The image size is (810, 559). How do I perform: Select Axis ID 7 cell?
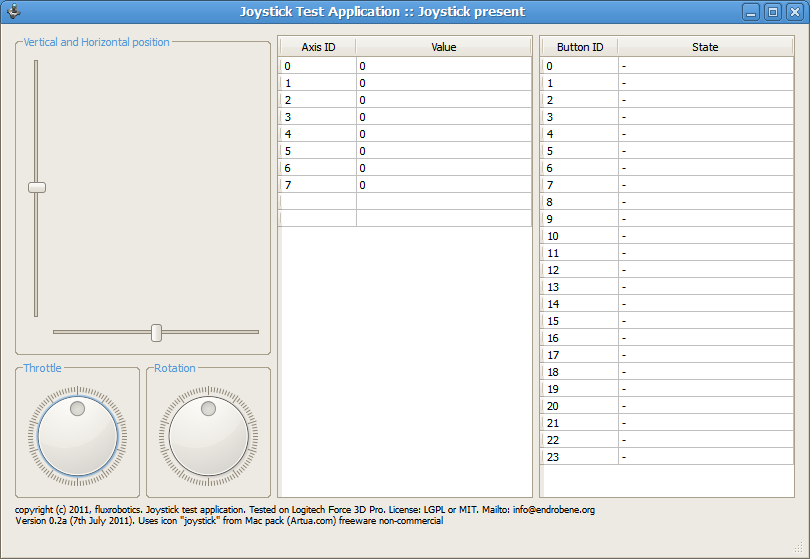(318, 185)
